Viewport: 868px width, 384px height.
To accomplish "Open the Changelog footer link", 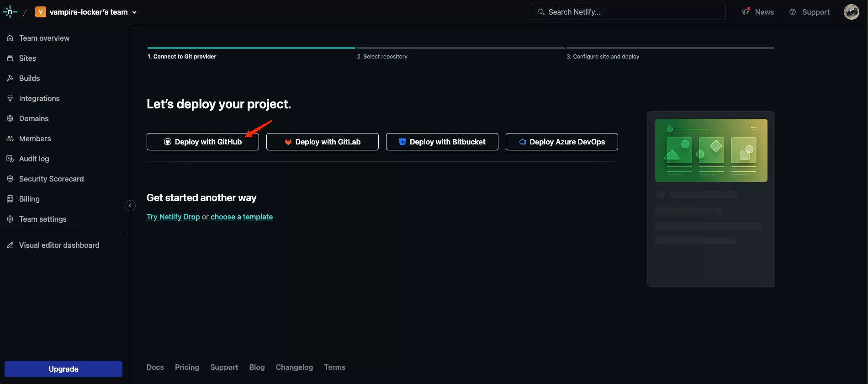I will coord(295,367).
